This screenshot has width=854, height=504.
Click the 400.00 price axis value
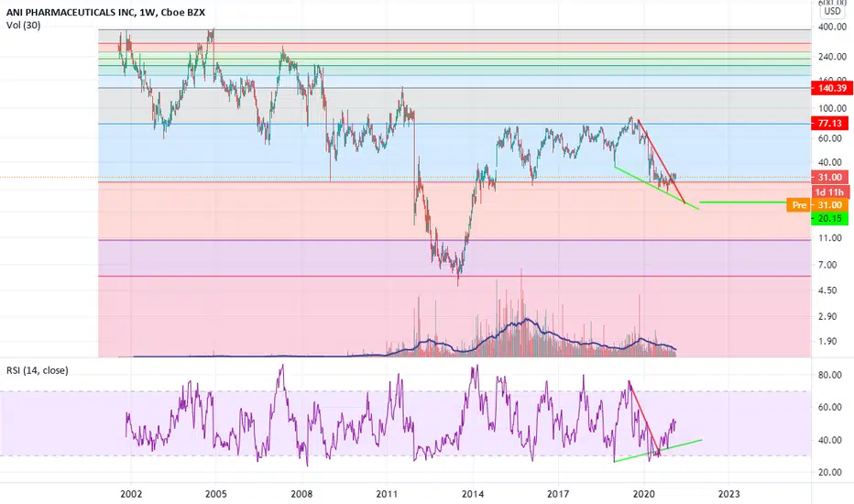tap(832, 27)
